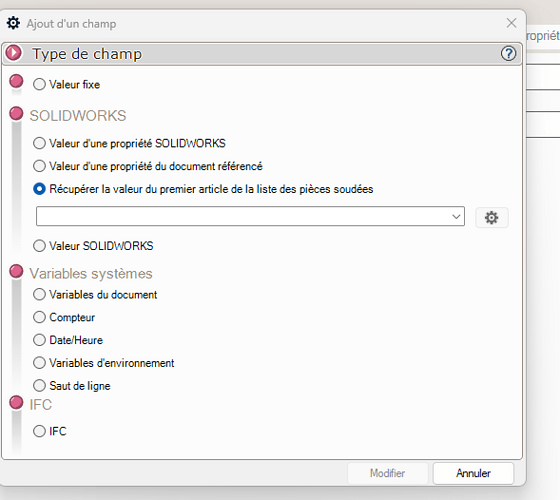Pick the Valeur SOLIDWORKS radio option
Screen dimensions: 560x500
[x=39, y=246]
